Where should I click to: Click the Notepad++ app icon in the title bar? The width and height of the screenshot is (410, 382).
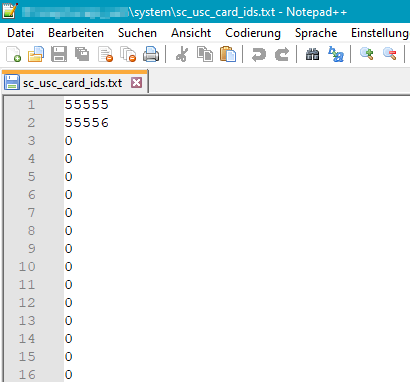(x=10, y=11)
